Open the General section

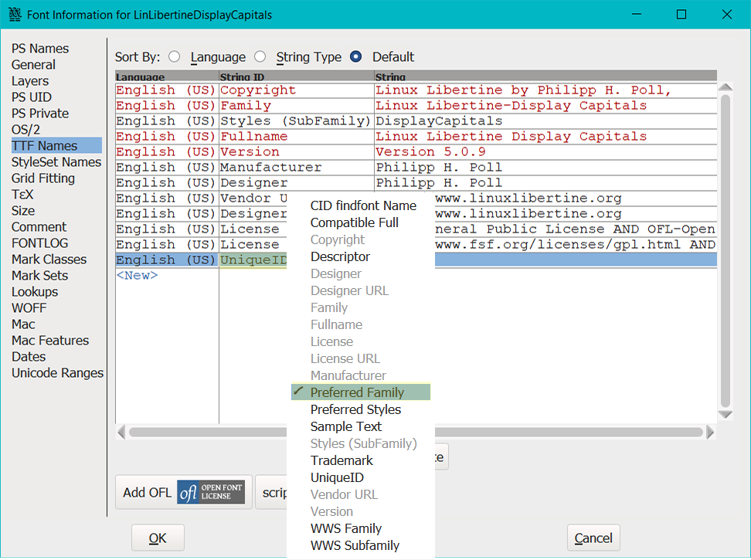pyautogui.click(x=33, y=65)
